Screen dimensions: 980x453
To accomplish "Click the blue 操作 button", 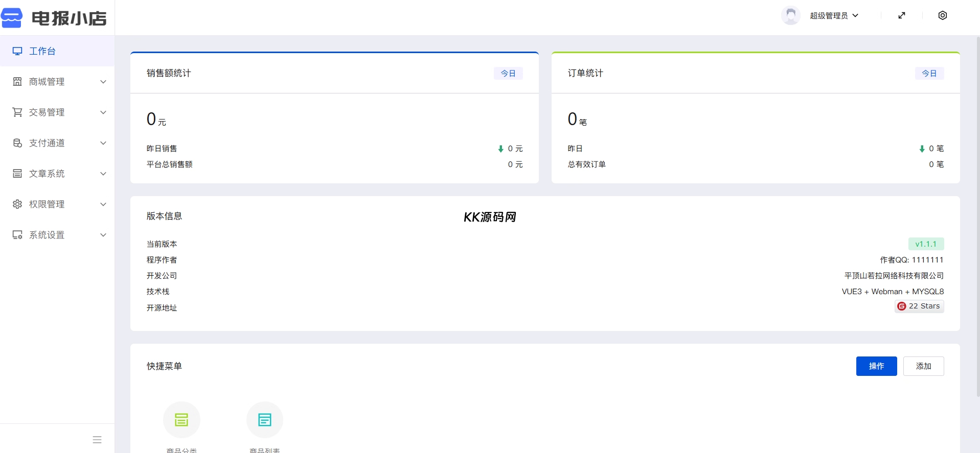I will [x=876, y=366].
